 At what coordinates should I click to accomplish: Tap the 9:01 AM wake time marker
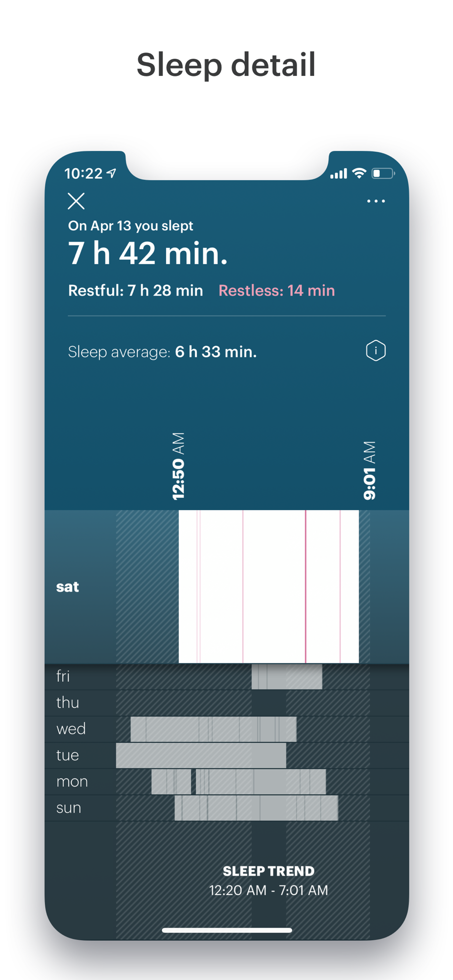click(x=369, y=470)
